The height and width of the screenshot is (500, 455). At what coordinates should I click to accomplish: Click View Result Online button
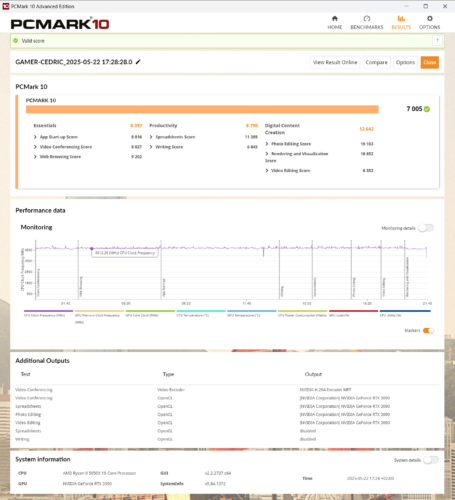335,62
